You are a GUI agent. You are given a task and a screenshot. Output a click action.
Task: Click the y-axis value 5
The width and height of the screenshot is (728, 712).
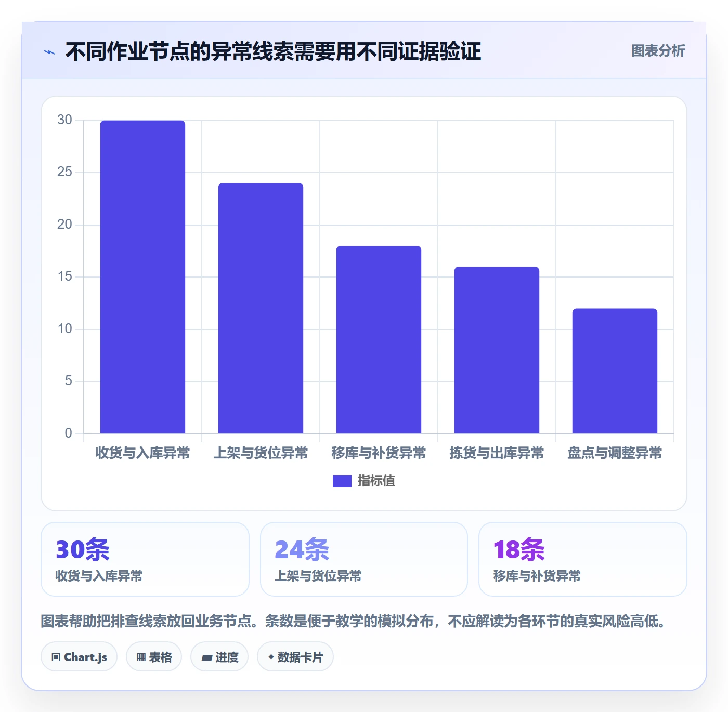pyautogui.click(x=68, y=381)
